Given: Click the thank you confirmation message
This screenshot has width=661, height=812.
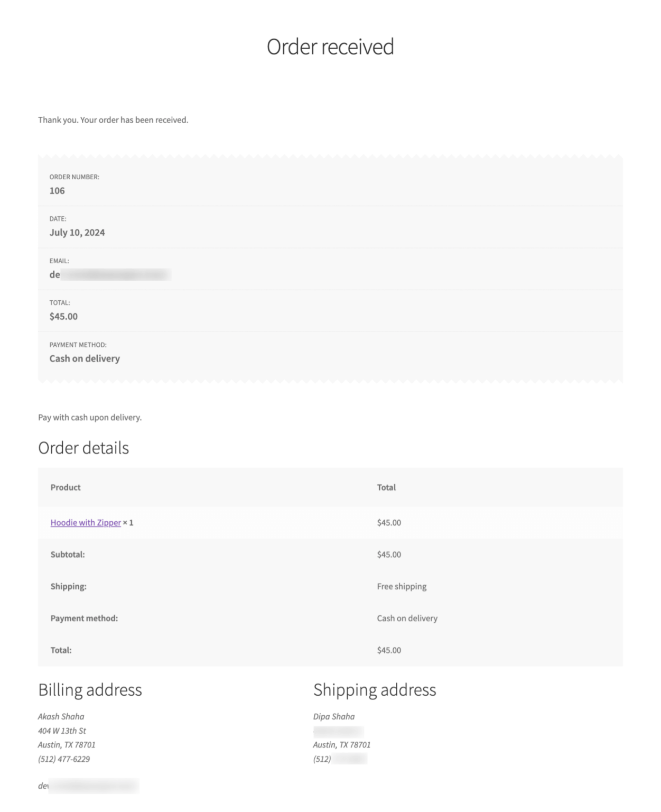Looking at the screenshot, I should pyautogui.click(x=113, y=119).
